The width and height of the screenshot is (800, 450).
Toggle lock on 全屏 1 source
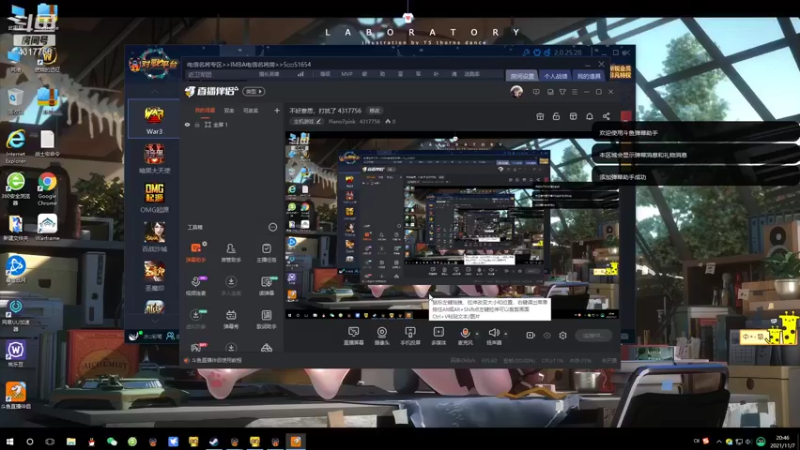197,124
